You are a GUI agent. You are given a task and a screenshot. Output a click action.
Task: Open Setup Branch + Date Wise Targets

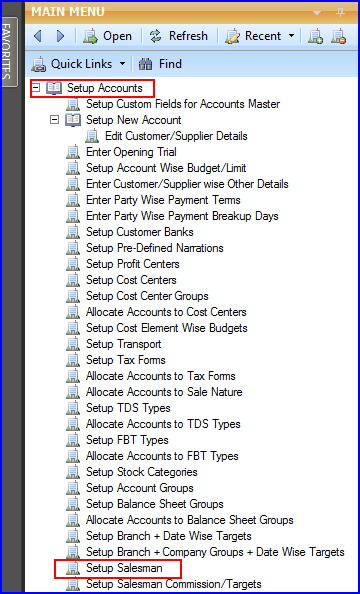point(169,536)
